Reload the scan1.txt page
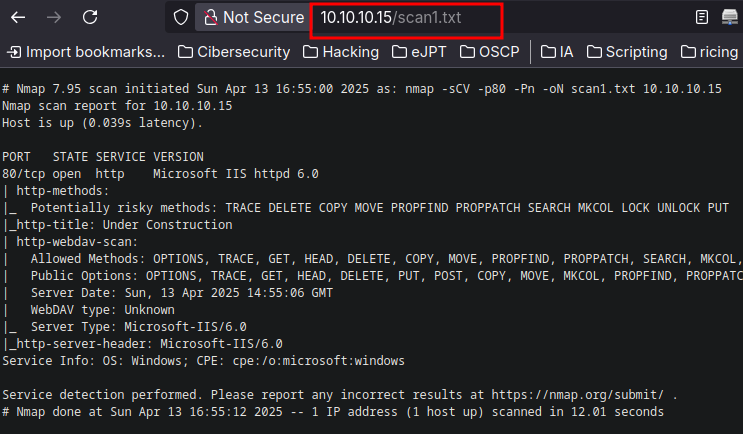This screenshot has width=743, height=434. pos(90,18)
